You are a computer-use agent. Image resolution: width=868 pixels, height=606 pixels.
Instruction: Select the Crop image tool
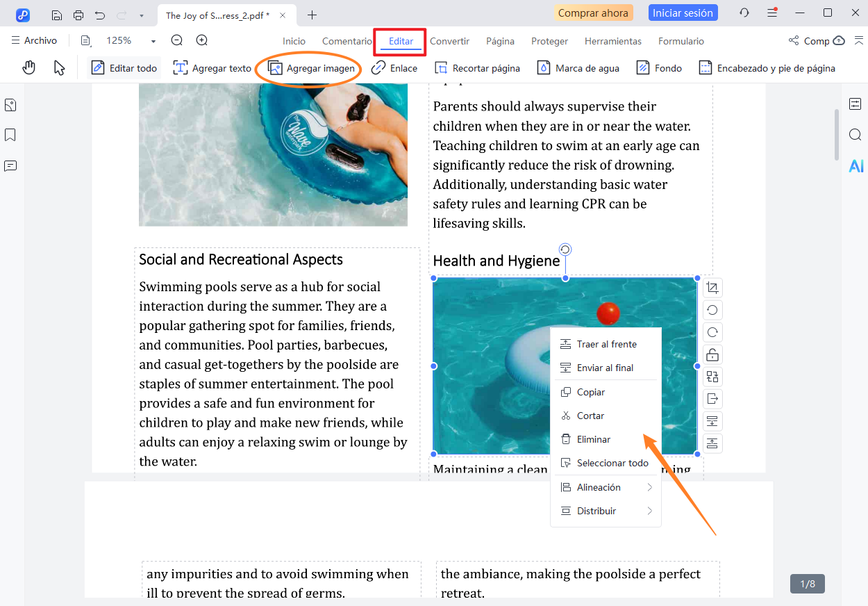[x=712, y=287]
